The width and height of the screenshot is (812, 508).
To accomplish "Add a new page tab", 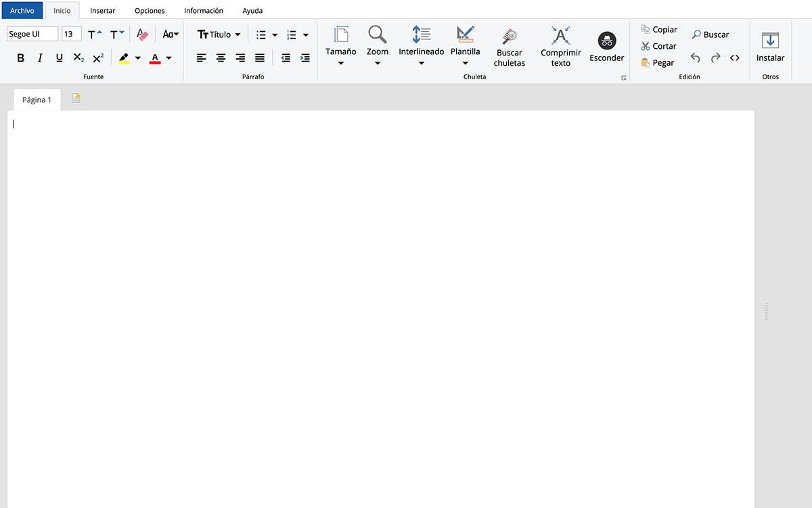I will click(76, 98).
